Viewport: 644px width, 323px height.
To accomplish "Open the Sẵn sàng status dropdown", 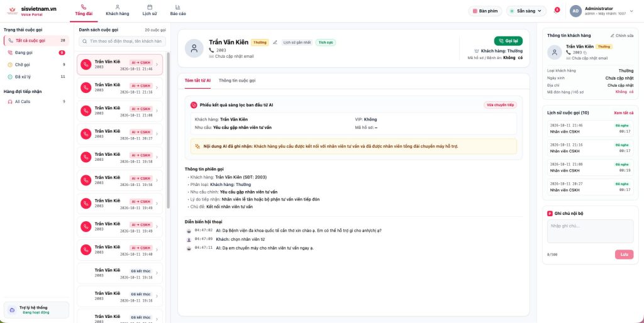I will pyautogui.click(x=526, y=11).
